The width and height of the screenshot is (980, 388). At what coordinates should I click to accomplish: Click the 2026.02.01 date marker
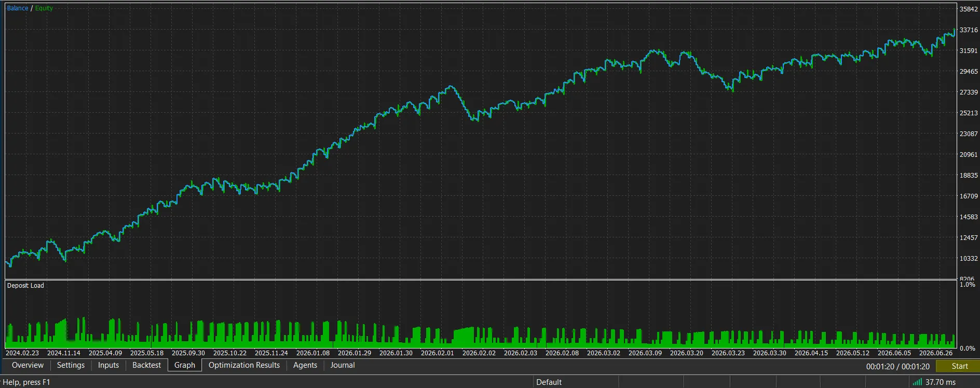point(437,353)
